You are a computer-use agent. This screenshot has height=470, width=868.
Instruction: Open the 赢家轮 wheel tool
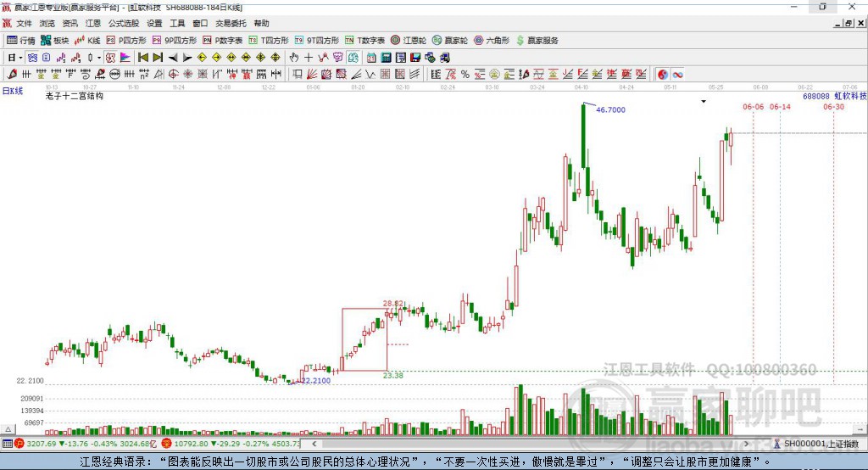tap(450, 41)
